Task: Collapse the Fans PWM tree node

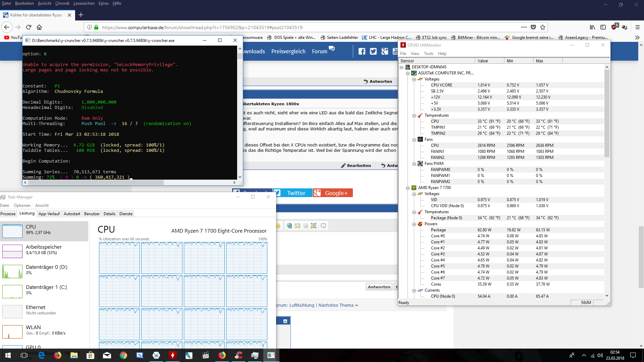Action: [x=414, y=164]
